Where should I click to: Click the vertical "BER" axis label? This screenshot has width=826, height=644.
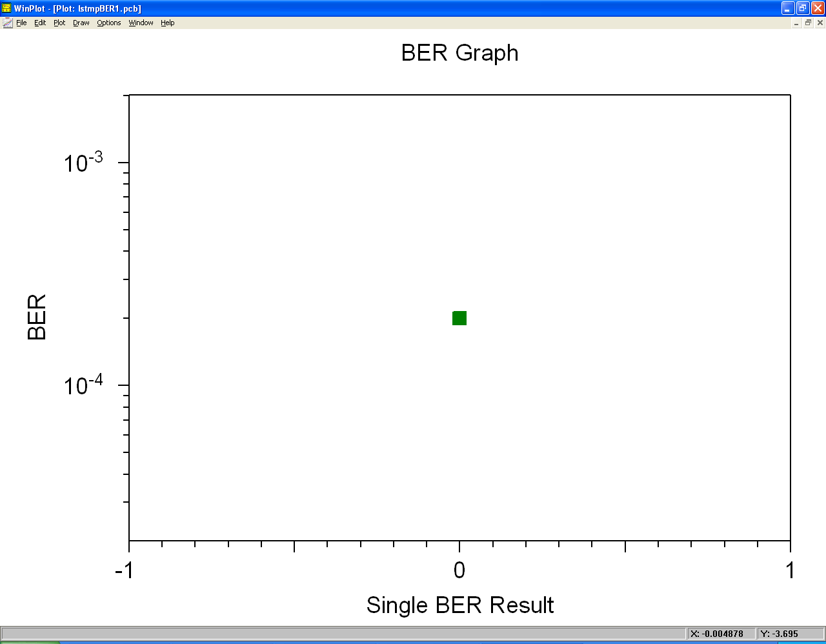37,317
